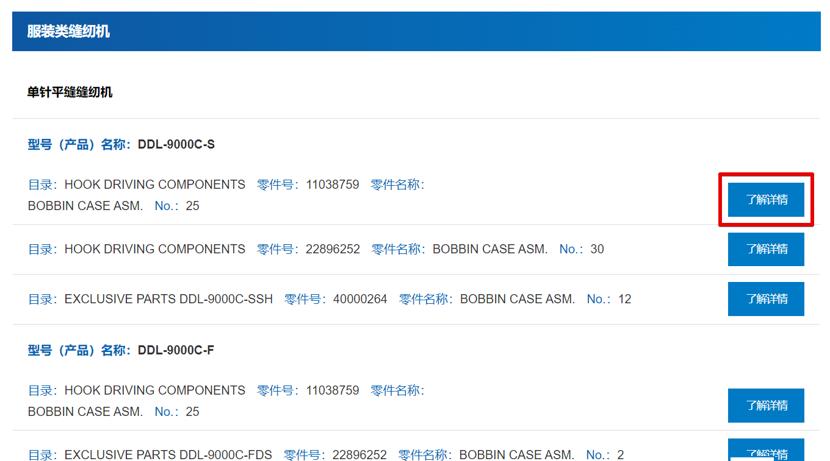Click EXCLUSIVE PARTS DDL-9000C-SSH catalog text

coord(168,299)
